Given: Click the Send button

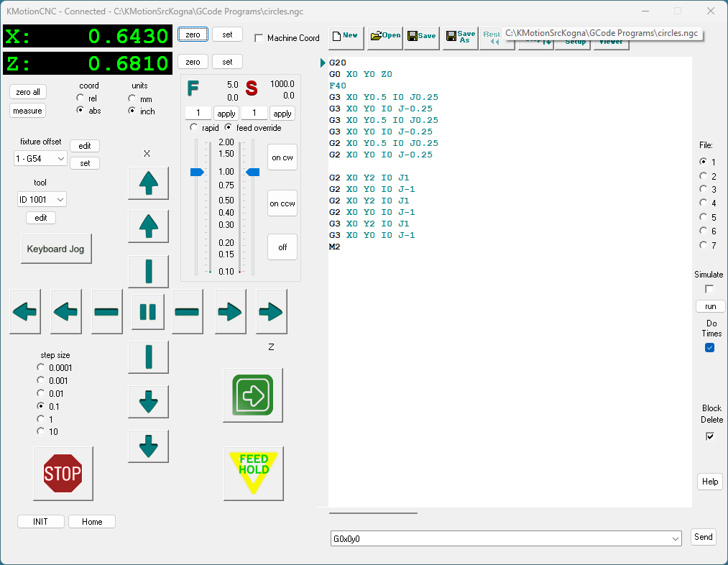Looking at the screenshot, I should pyautogui.click(x=703, y=537).
